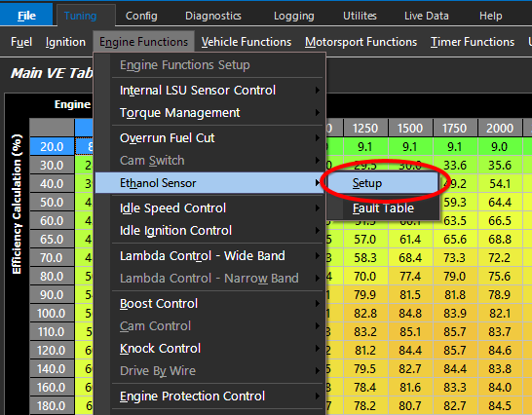The image size is (532, 415).
Task: Click the File menu button
Action: [26, 16]
